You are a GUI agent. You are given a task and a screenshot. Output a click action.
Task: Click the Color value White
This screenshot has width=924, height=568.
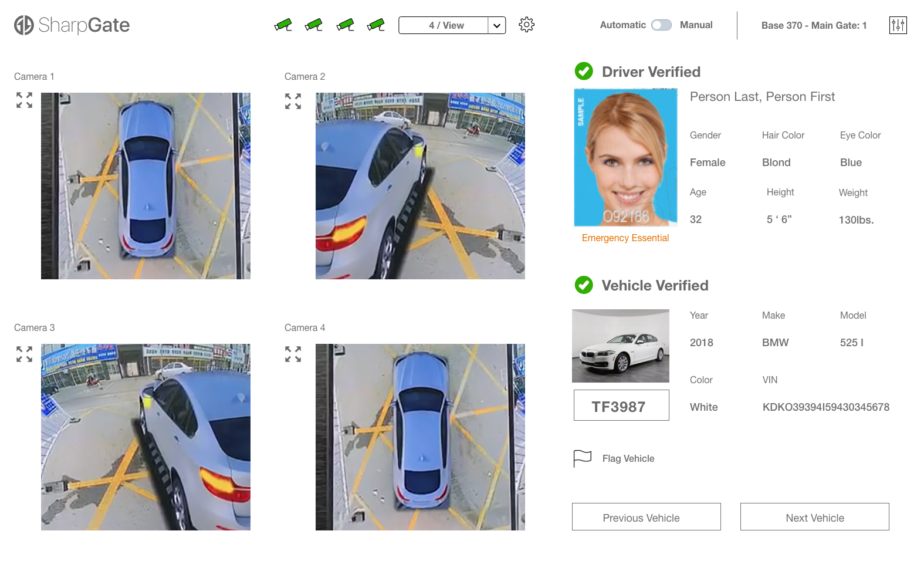click(703, 407)
